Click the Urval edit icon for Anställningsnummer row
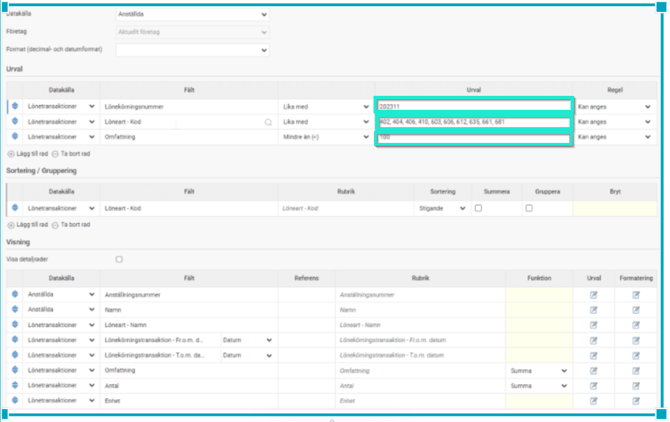The image size is (670, 422). point(592,295)
